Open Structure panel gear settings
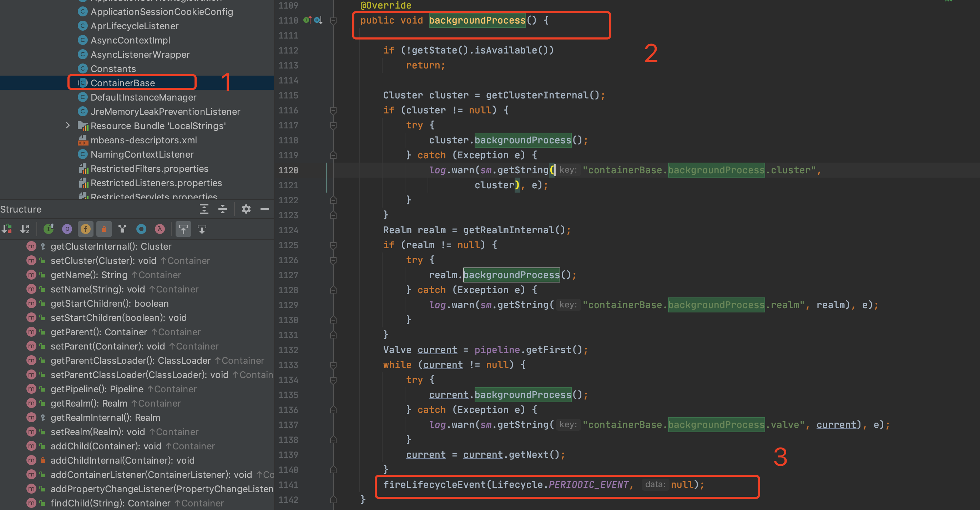Viewport: 980px width, 510px height. click(x=246, y=209)
